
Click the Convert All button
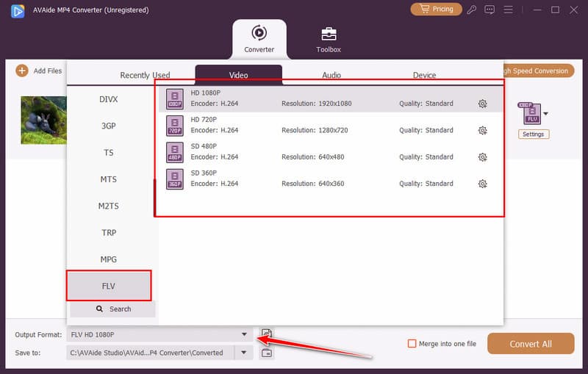click(531, 344)
